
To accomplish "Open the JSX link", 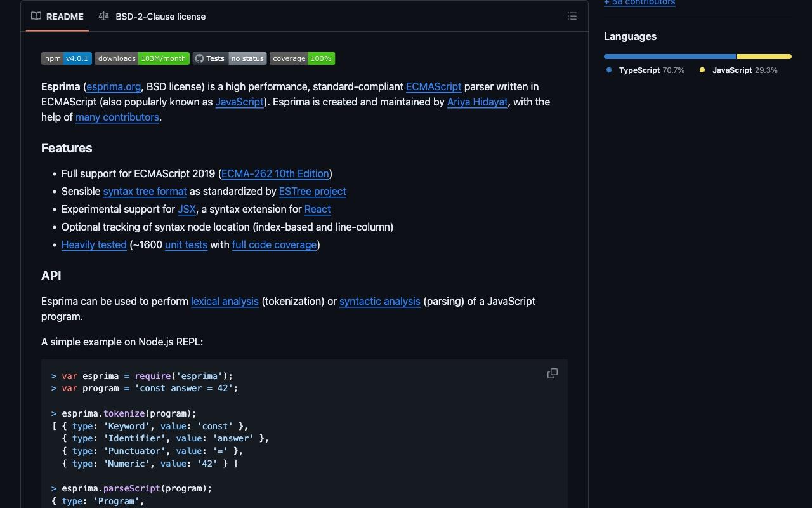I will [x=187, y=209].
